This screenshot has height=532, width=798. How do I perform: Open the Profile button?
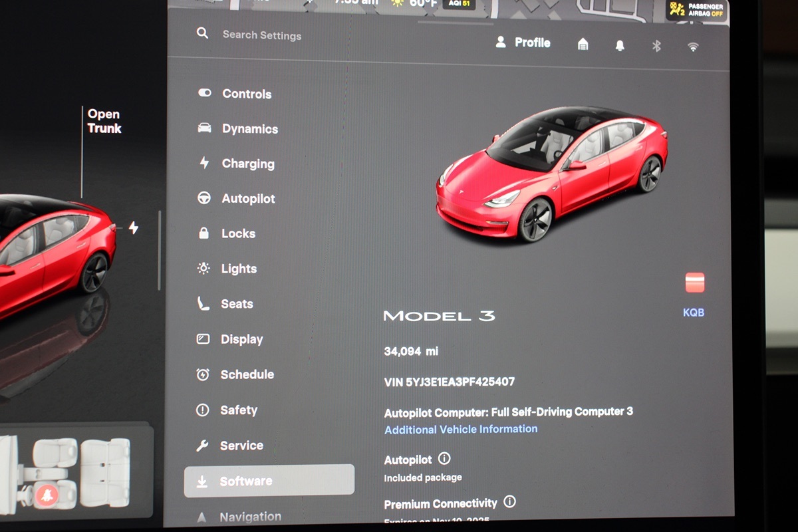[523, 43]
